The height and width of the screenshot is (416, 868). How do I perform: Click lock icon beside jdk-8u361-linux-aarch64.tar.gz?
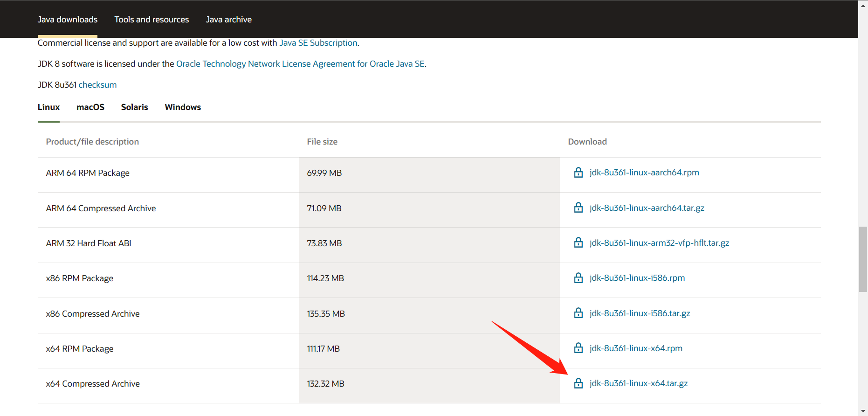tap(578, 208)
